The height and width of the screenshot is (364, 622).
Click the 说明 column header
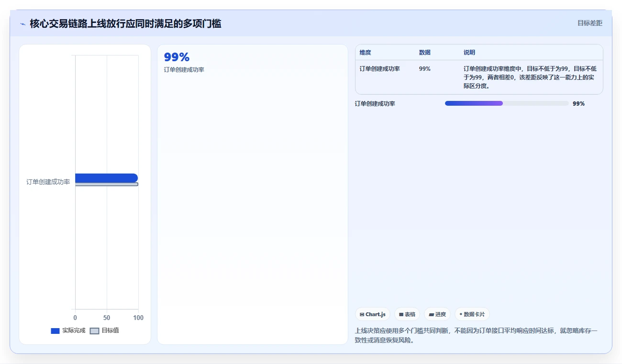tap(469, 53)
